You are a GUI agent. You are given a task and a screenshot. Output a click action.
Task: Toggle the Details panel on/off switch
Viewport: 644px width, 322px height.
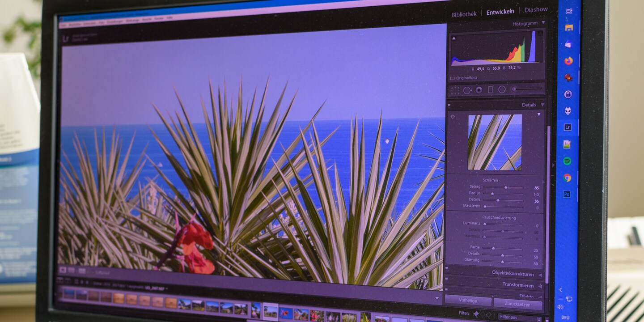click(x=449, y=104)
